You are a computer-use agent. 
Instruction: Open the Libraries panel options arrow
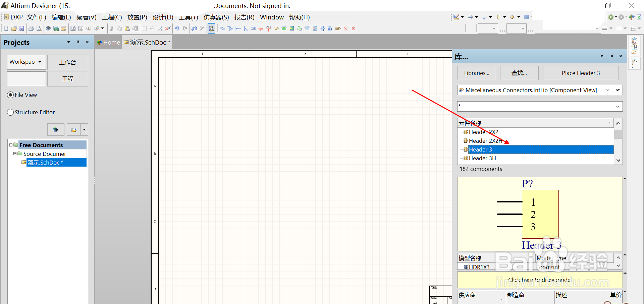click(x=602, y=56)
